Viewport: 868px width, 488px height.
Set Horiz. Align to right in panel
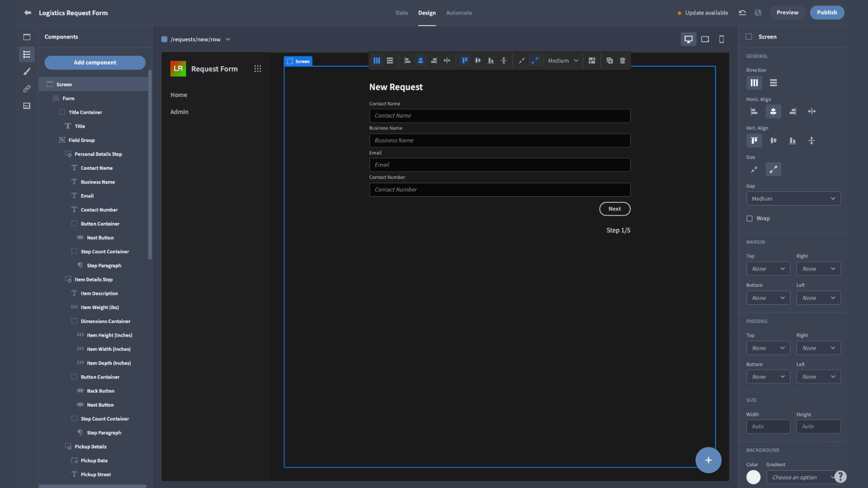793,112
